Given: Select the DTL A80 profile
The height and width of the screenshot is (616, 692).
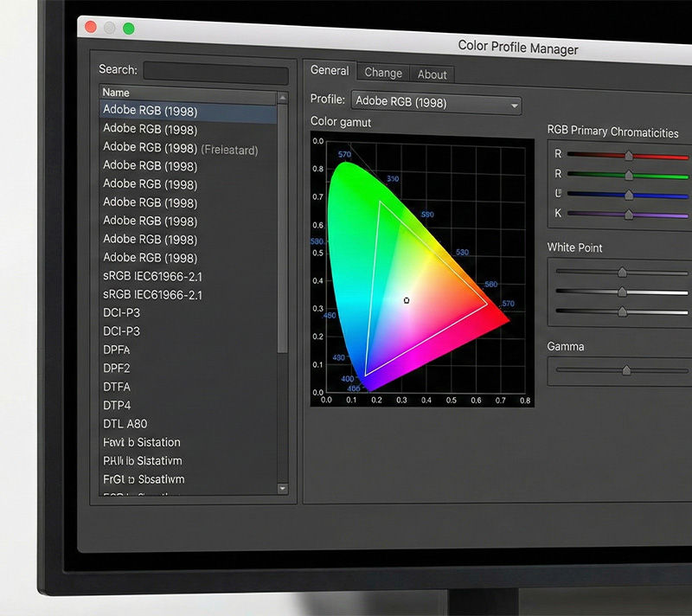Looking at the screenshot, I should (125, 424).
